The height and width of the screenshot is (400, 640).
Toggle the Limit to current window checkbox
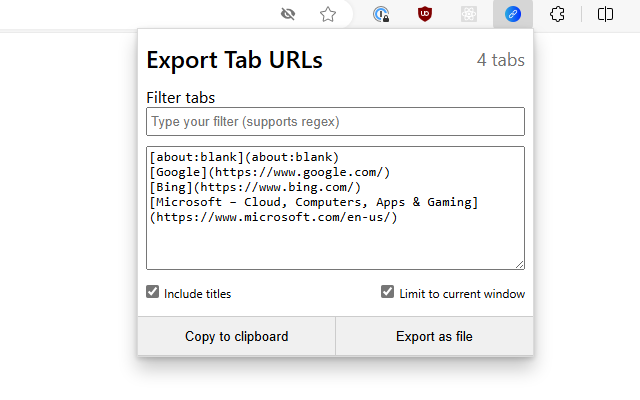(388, 292)
